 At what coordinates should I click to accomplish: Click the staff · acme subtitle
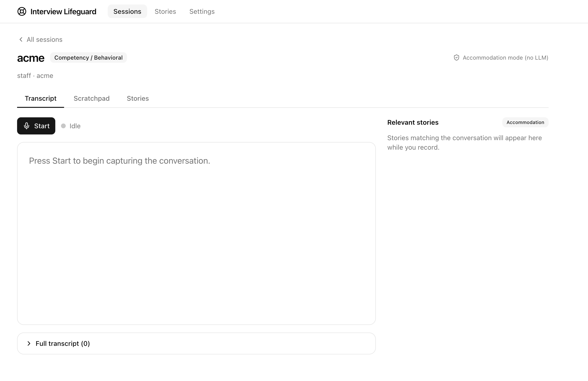coord(35,76)
